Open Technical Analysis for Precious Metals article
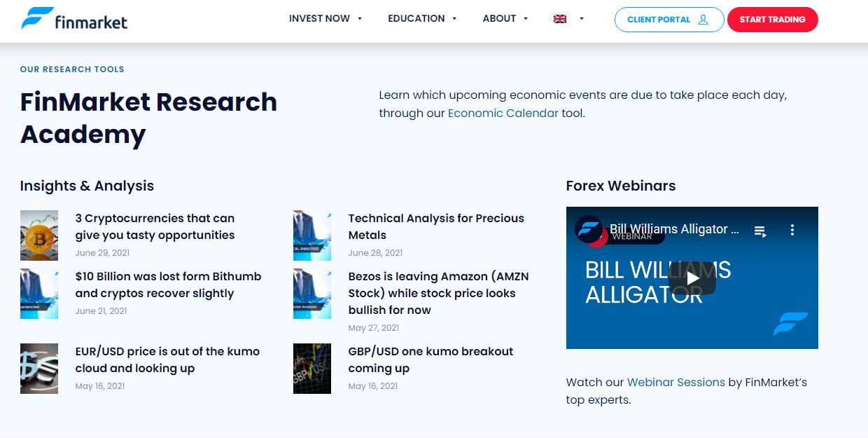 [435, 227]
